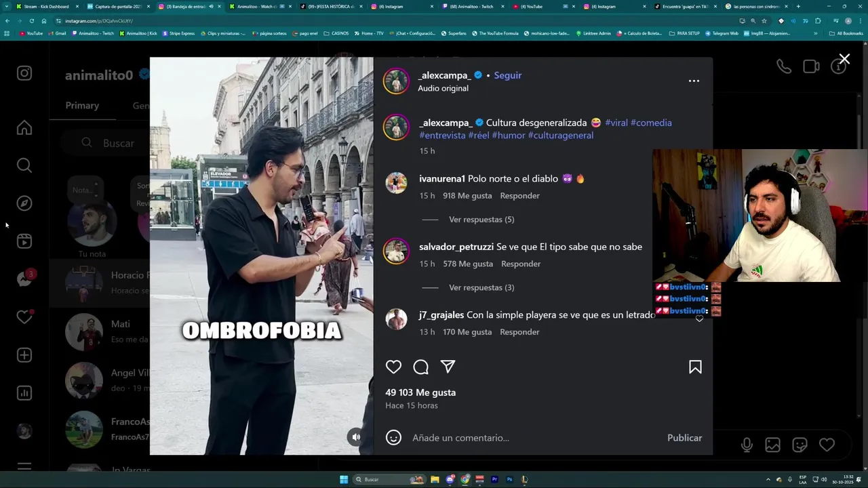
Task: Save the post with the bookmark icon
Action: click(x=695, y=367)
